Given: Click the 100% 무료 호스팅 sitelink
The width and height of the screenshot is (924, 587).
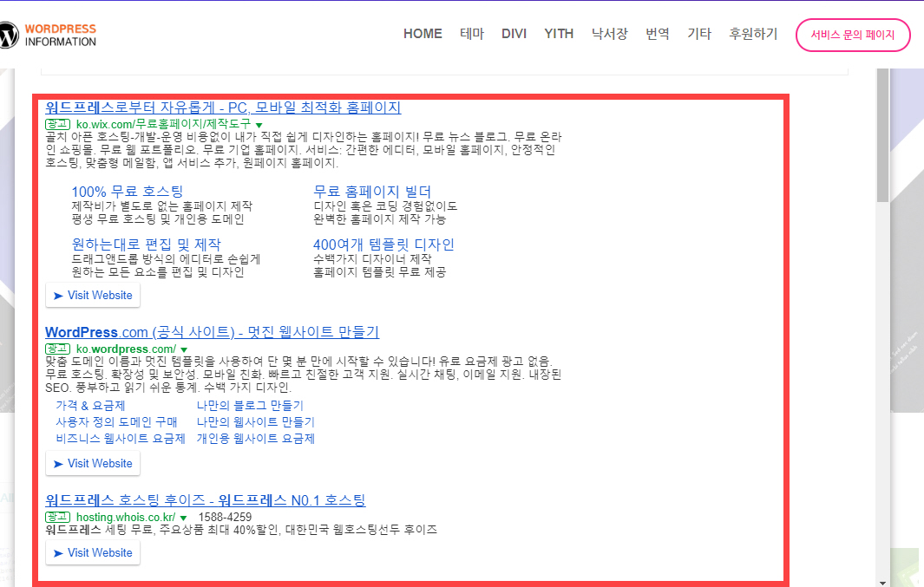Looking at the screenshot, I should [128, 192].
